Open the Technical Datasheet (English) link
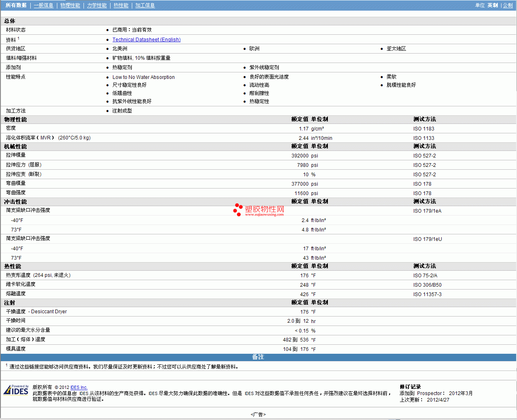 click(146, 40)
